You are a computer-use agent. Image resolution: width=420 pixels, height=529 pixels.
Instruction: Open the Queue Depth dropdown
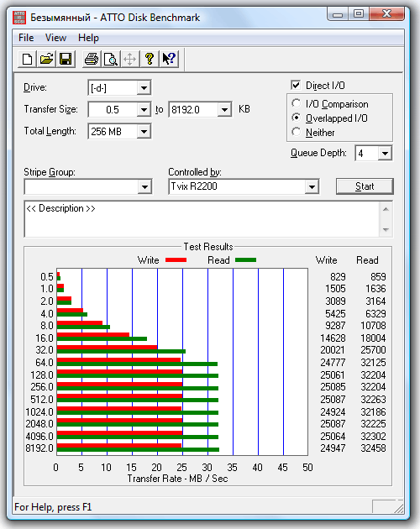(x=385, y=154)
